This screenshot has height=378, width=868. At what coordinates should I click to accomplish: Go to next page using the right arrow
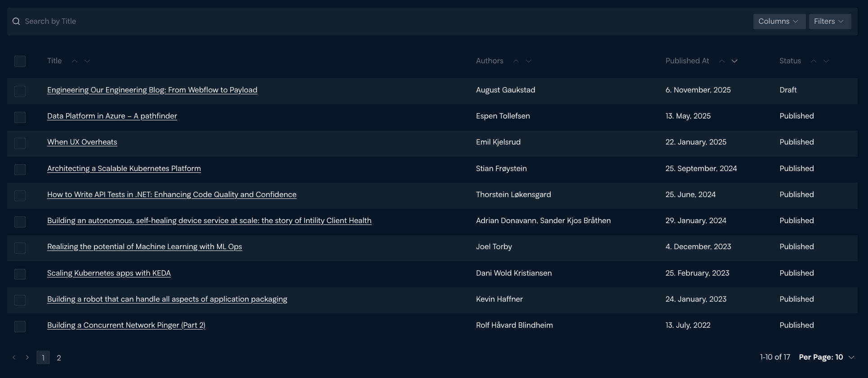pos(27,357)
